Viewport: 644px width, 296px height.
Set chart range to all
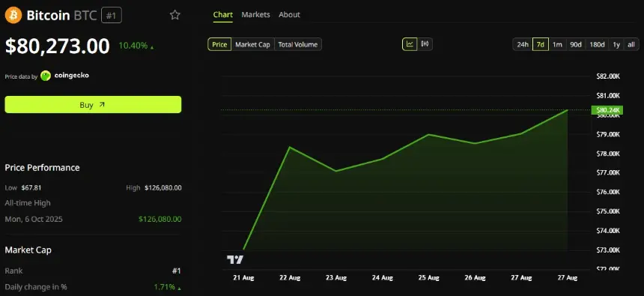(631, 44)
